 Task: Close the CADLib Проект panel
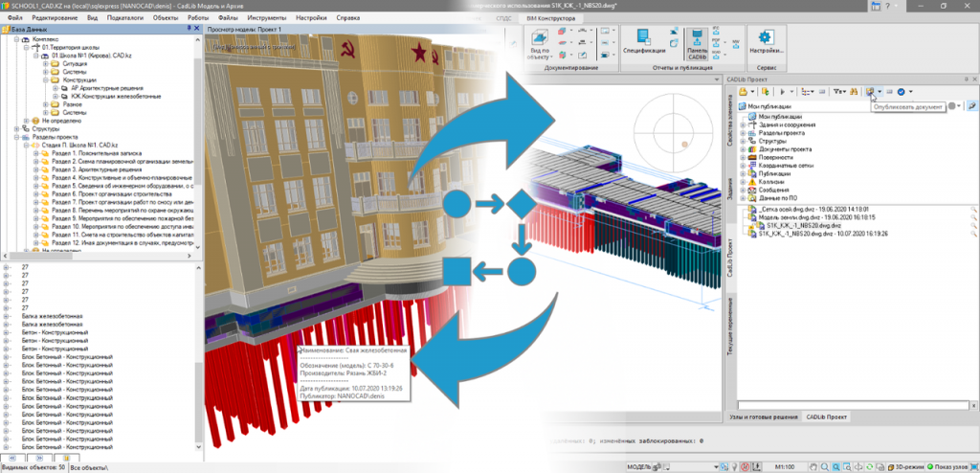coord(974,80)
